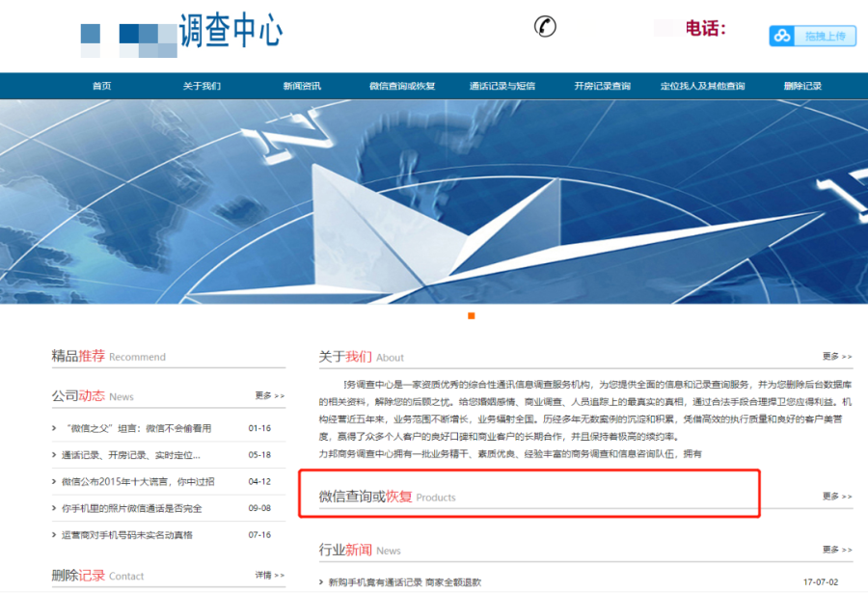
Task: Select 新闻资讯 in the navigation bar
Action: (x=302, y=86)
